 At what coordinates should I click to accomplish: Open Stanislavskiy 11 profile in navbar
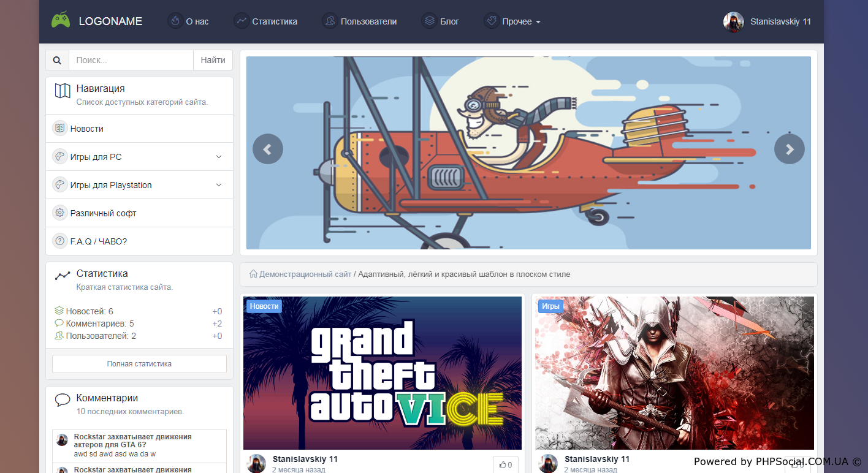767,21
